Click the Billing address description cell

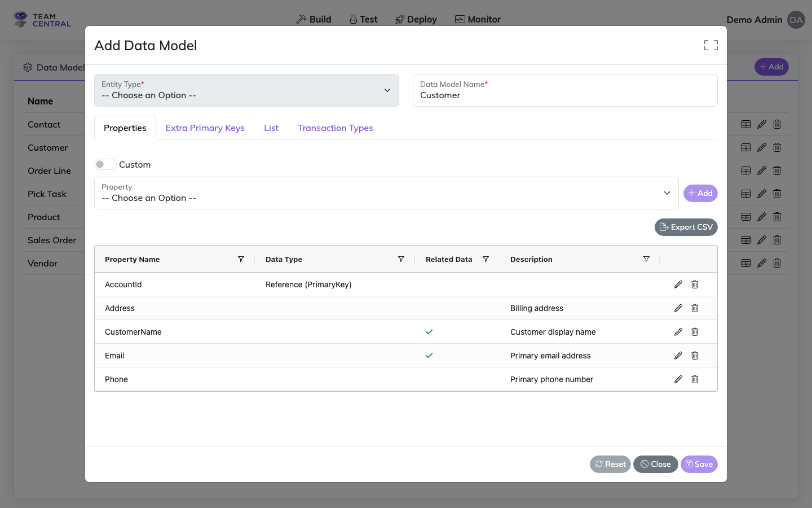pos(537,308)
